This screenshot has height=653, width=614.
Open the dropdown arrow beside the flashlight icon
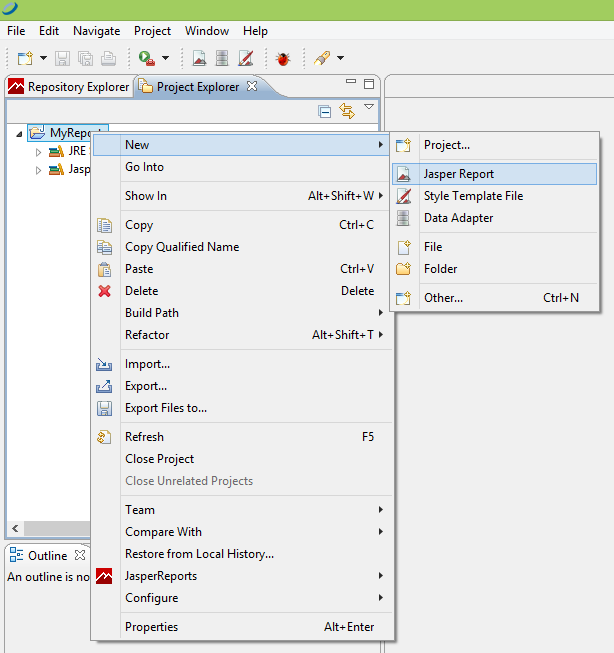[x=340, y=58]
